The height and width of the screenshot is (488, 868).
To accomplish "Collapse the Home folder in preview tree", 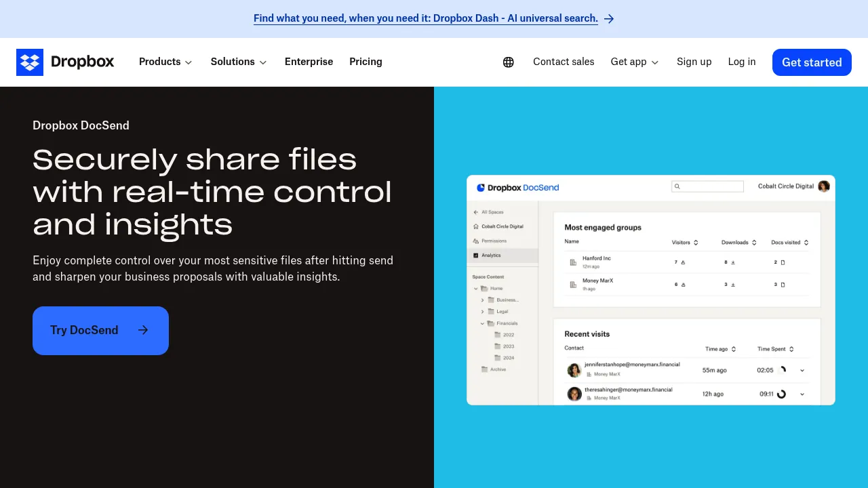I will (x=476, y=289).
